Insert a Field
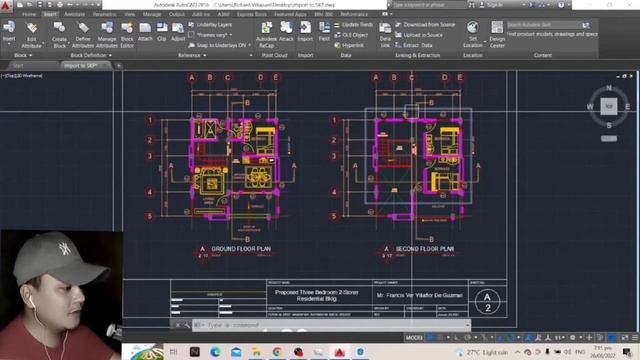The image size is (640, 360). point(324,31)
